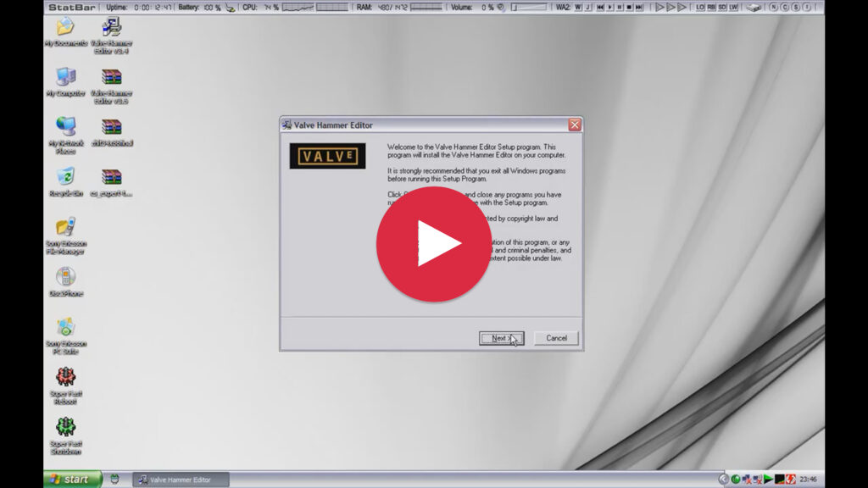Click the StatBar J button next to WA2
The height and width of the screenshot is (488, 868).
point(588,7)
